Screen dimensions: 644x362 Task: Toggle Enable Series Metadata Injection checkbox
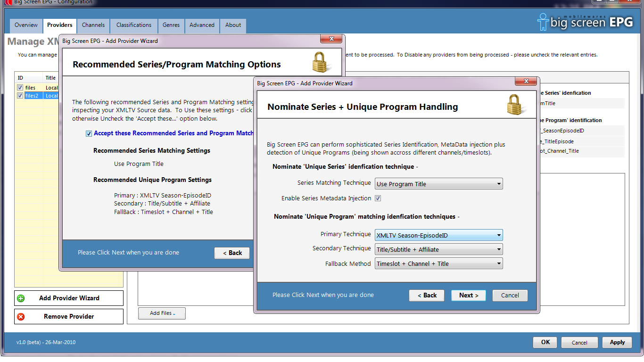pos(378,198)
